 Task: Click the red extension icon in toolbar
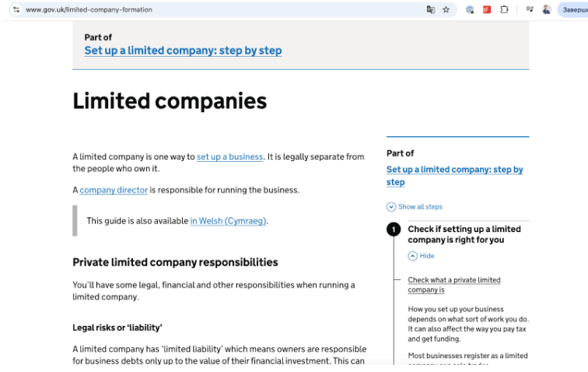coord(487,10)
